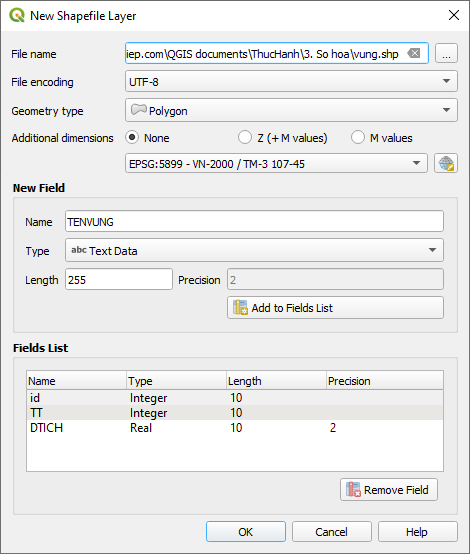Open the EPSG:5899 CRS dropdown
Viewport: 470px width, 554px height.
pyautogui.click(x=276, y=163)
